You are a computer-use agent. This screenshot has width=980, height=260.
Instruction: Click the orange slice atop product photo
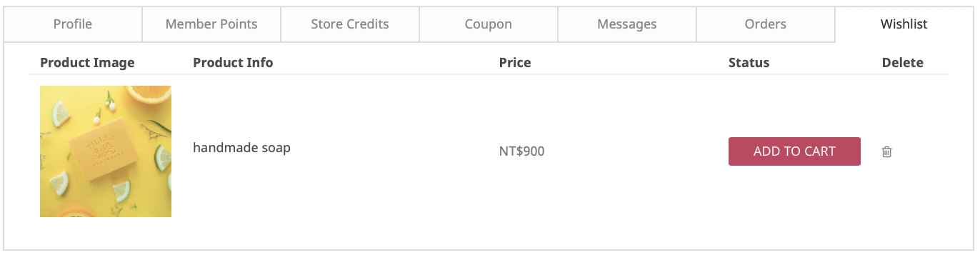point(150,94)
